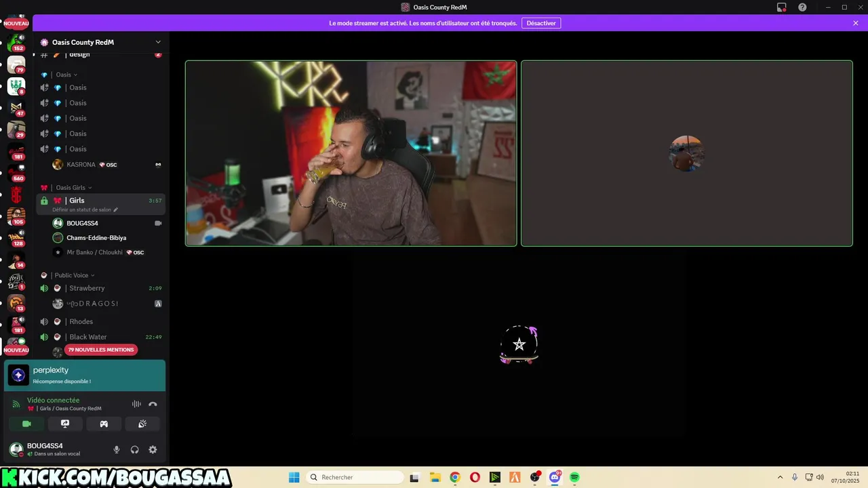Image resolution: width=868 pixels, height=488 pixels.
Task: Open the Vidéo connectée connection details
Action: tap(53, 400)
